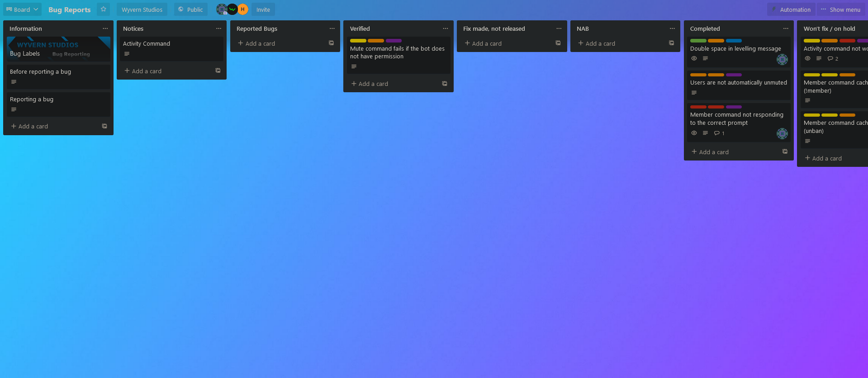Image resolution: width=868 pixels, height=378 pixels.
Task: Click the Invite button
Action: [x=263, y=9]
